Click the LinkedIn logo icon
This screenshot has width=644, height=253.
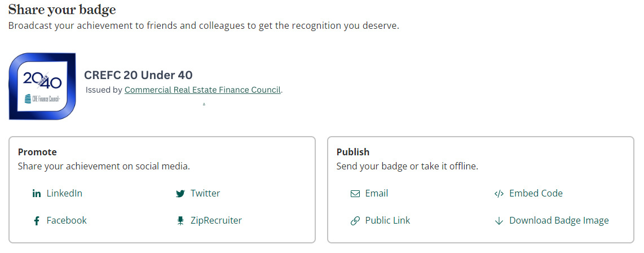[37, 194]
